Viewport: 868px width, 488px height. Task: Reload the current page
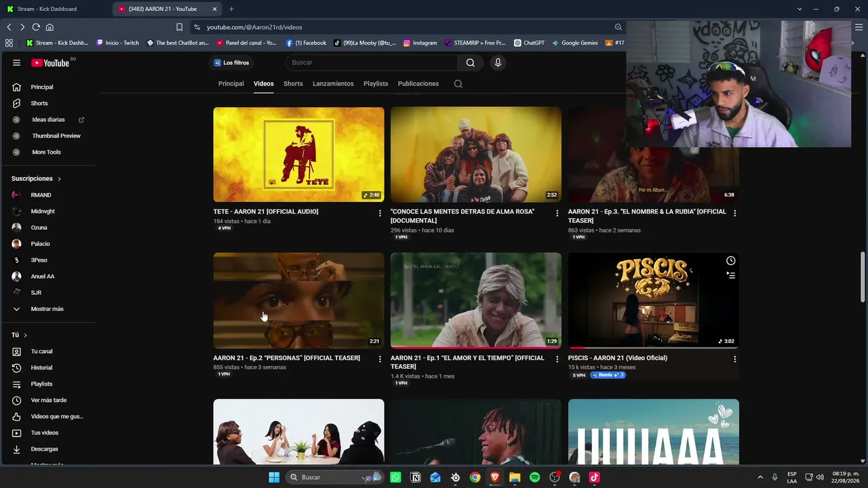coord(35,27)
